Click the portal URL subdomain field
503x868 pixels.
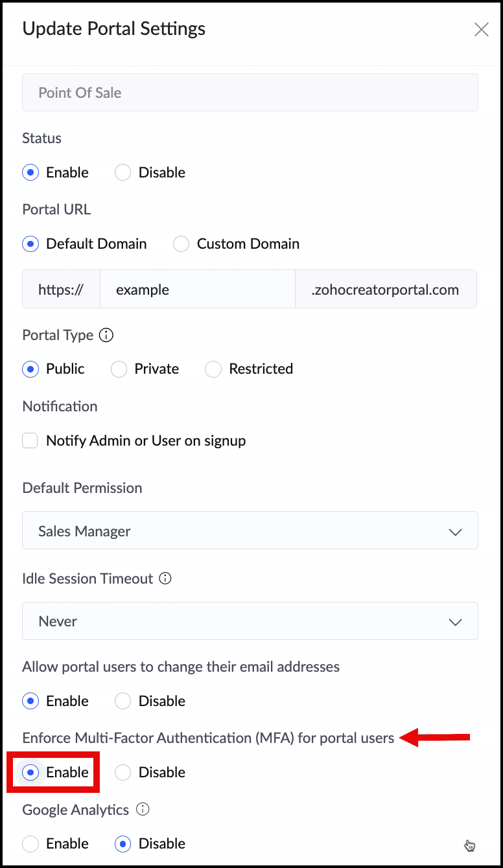[x=197, y=290]
